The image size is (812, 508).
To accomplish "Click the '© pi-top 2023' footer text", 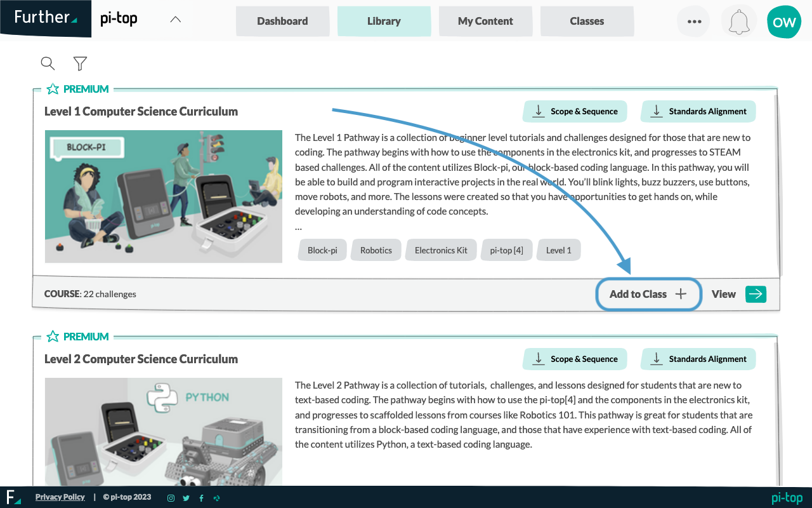I will (127, 497).
